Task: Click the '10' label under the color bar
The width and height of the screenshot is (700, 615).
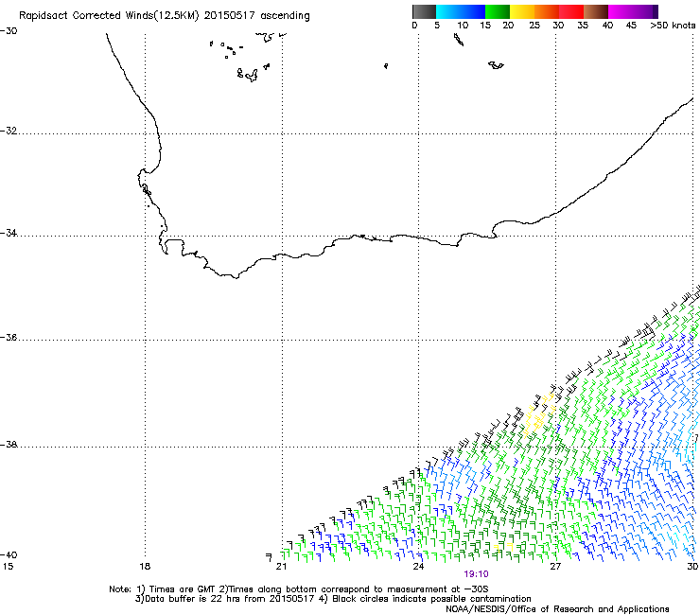Action: (x=463, y=26)
